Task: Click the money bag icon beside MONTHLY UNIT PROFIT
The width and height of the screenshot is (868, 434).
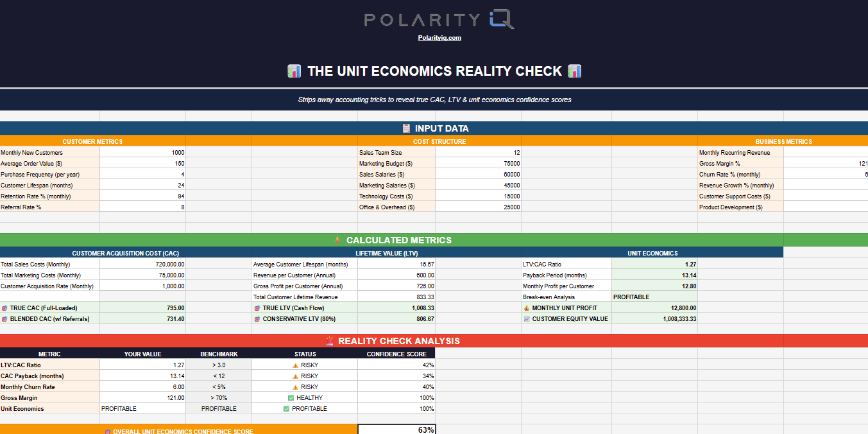Action: 527,308
